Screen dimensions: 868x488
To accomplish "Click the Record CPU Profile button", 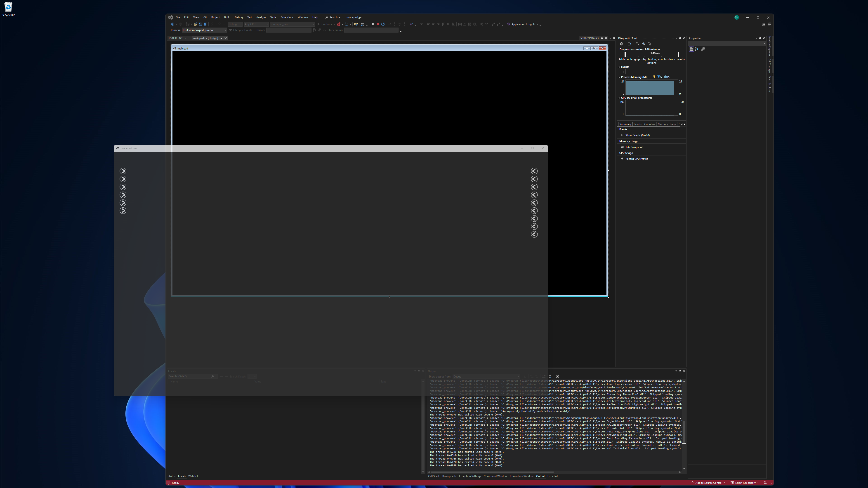I will pos(637,159).
